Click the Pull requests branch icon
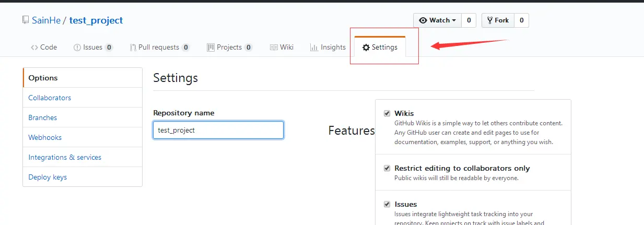The image size is (644, 225). pyautogui.click(x=133, y=48)
